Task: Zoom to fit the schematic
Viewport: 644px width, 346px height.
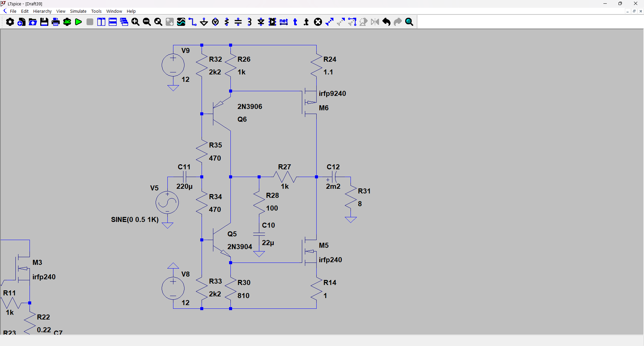Action: click(158, 22)
